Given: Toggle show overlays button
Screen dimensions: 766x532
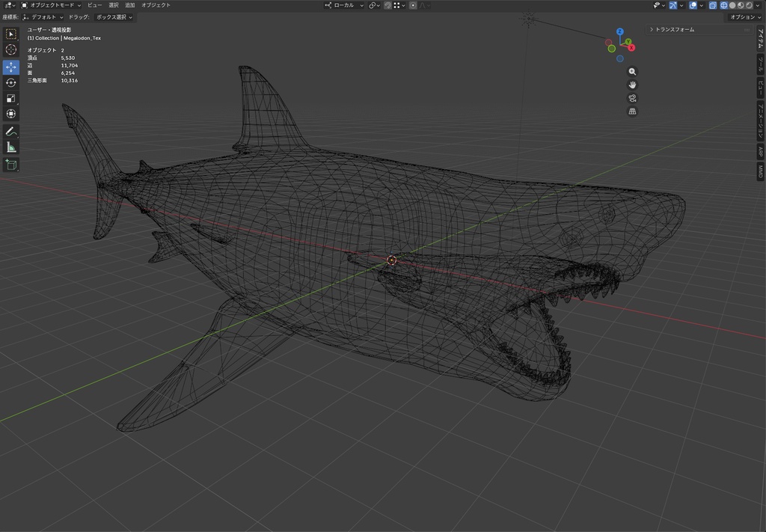Looking at the screenshot, I should pos(693,5).
